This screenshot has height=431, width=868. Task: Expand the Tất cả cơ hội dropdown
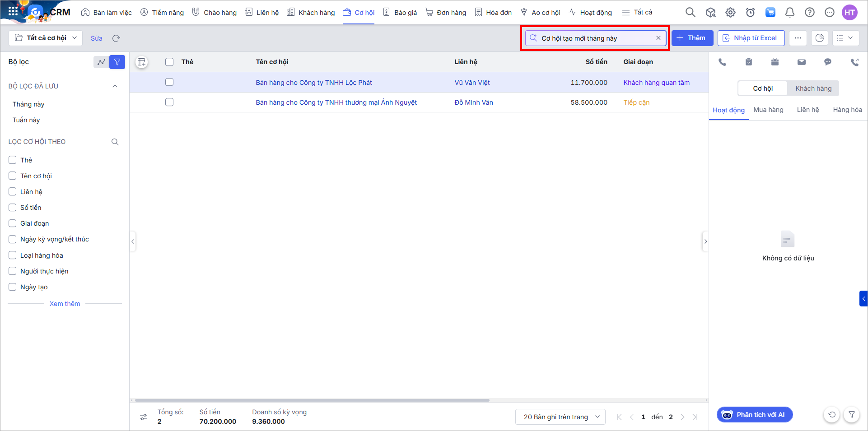[46, 38]
